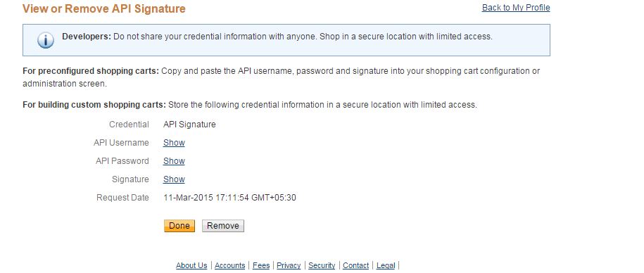Show the API Username value
Image resolution: width=644 pixels, height=273 pixels.
pyautogui.click(x=174, y=143)
